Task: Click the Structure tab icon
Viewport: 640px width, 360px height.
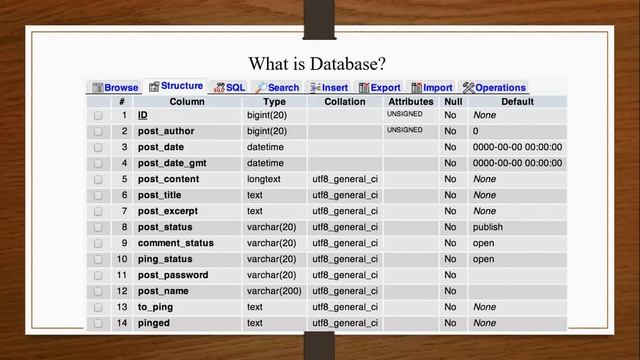Action: (x=154, y=86)
